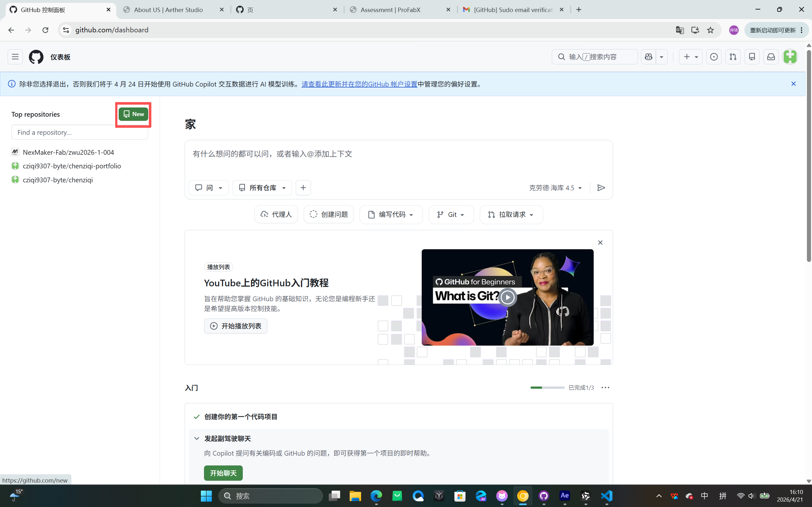Click 创建你的第一个代码项目 completed step
812x507 pixels.
(241, 417)
